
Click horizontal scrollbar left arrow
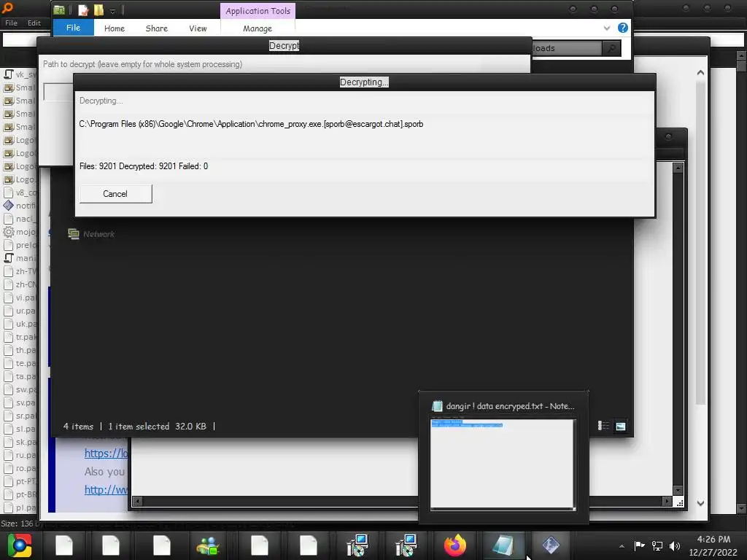click(x=137, y=501)
